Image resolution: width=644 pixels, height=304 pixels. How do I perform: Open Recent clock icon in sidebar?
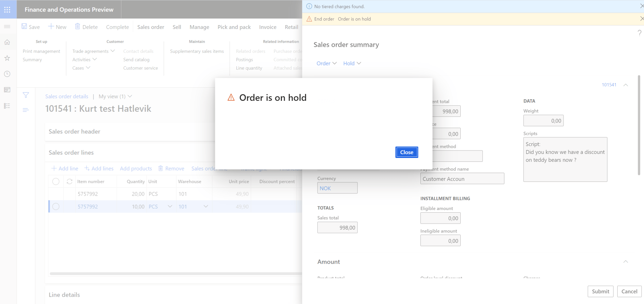(x=7, y=74)
